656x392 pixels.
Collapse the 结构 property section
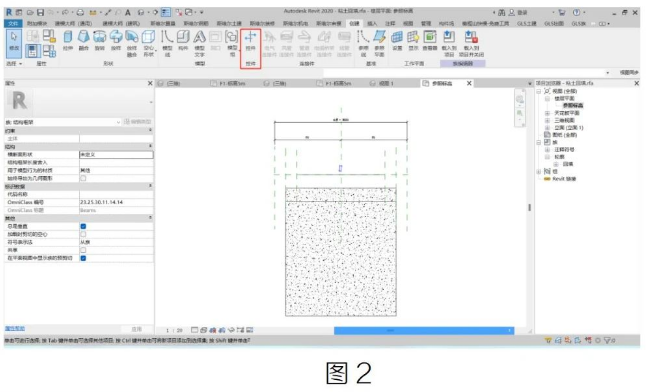click(x=150, y=146)
